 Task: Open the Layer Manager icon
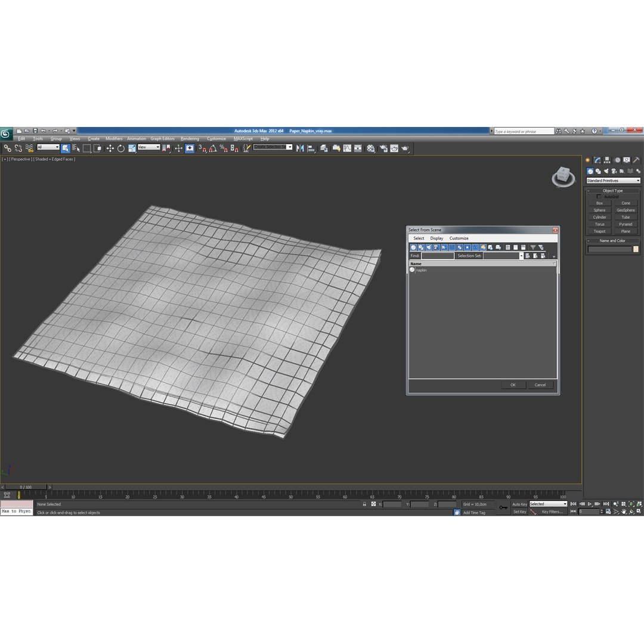pos(324,148)
